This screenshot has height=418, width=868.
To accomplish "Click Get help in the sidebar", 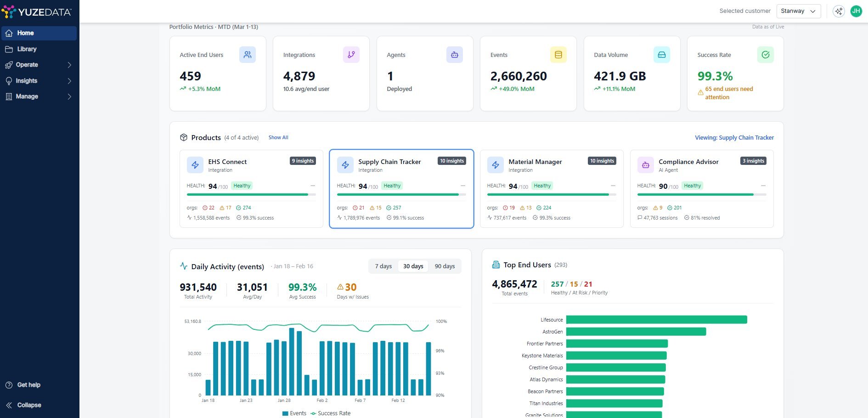I will click(x=28, y=385).
